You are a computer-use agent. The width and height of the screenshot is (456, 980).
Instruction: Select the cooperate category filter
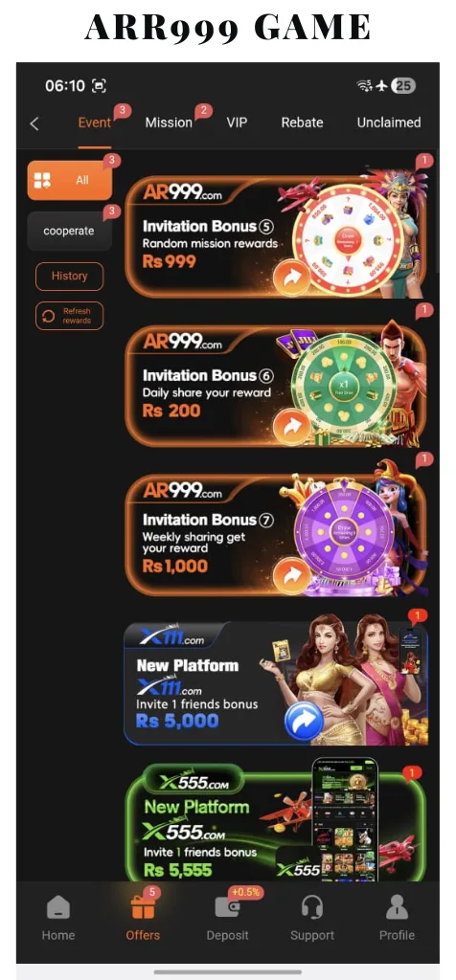tap(69, 231)
